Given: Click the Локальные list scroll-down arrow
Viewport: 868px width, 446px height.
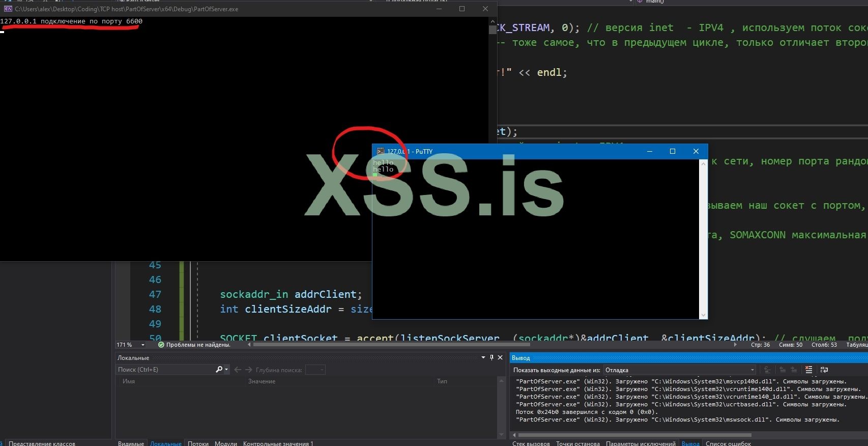Looking at the screenshot, I should pos(502,434).
